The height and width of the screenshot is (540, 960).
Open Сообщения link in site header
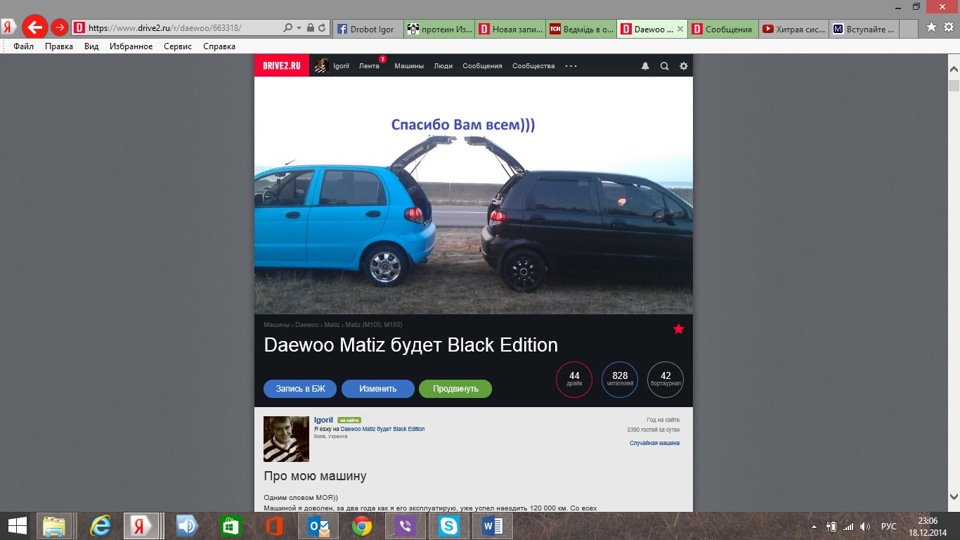pyautogui.click(x=482, y=66)
